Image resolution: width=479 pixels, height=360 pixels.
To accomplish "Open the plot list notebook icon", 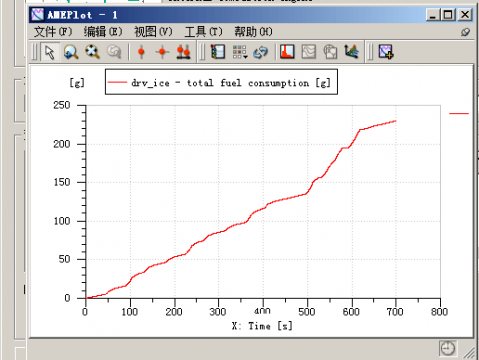I will [218, 52].
